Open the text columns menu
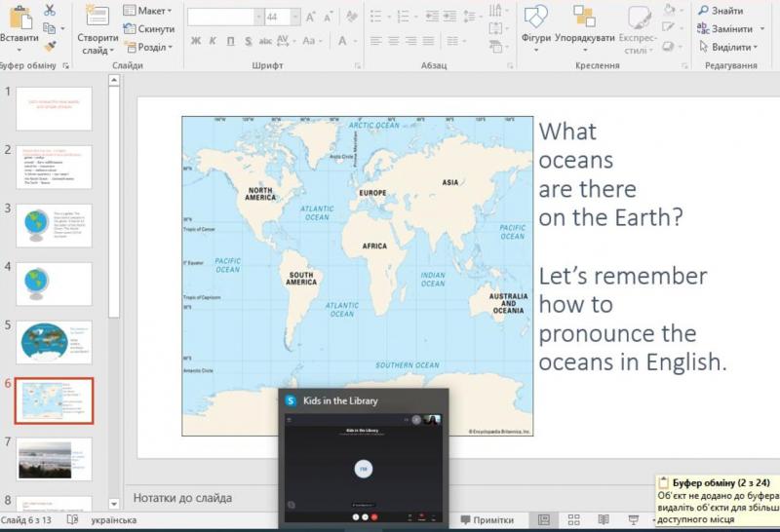Screen dimensions: 780x532 [x=455, y=41]
